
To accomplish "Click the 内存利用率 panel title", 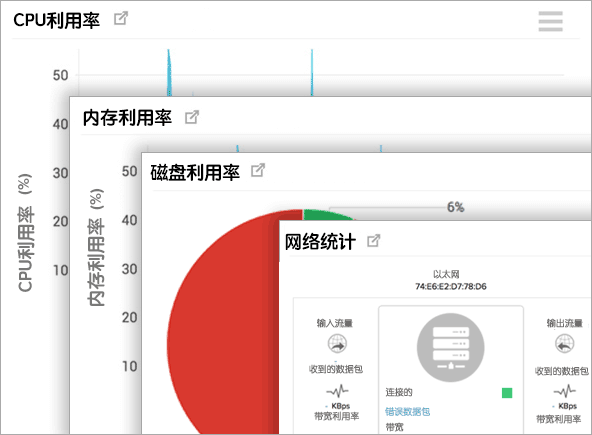I will pos(127,117).
